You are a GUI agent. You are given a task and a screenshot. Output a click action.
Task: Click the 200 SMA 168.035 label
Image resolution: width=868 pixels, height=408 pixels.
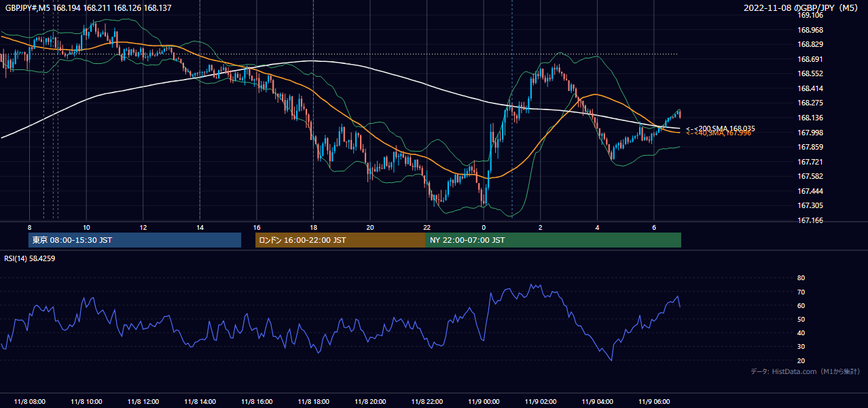pyautogui.click(x=721, y=129)
